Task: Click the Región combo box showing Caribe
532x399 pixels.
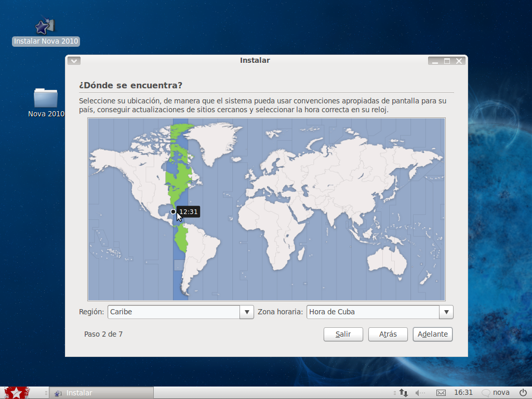Action: pos(174,312)
